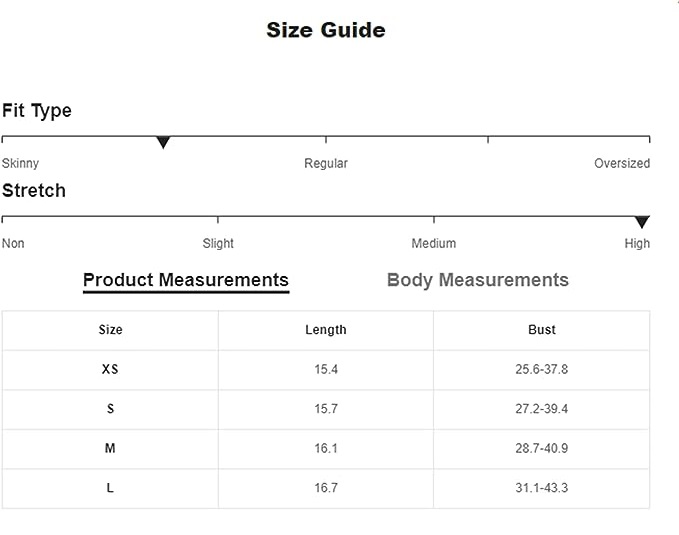Click the L length value 16.7
This screenshot has width=679, height=535.
[326, 488]
